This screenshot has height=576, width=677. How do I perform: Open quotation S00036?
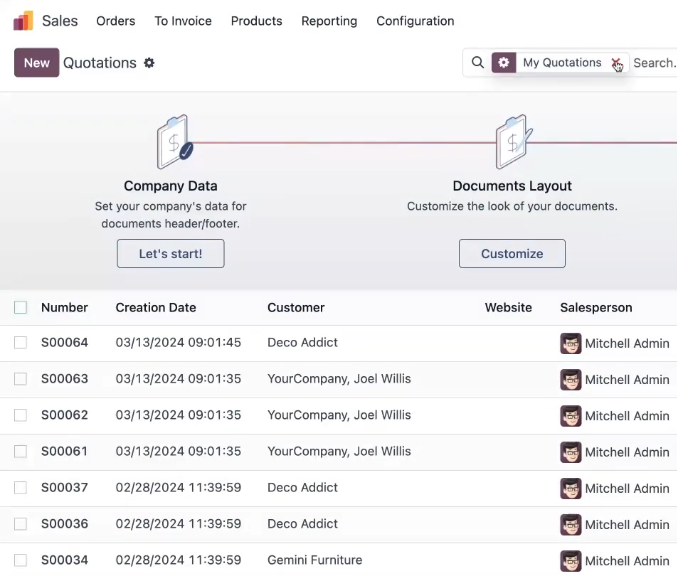coord(65,524)
